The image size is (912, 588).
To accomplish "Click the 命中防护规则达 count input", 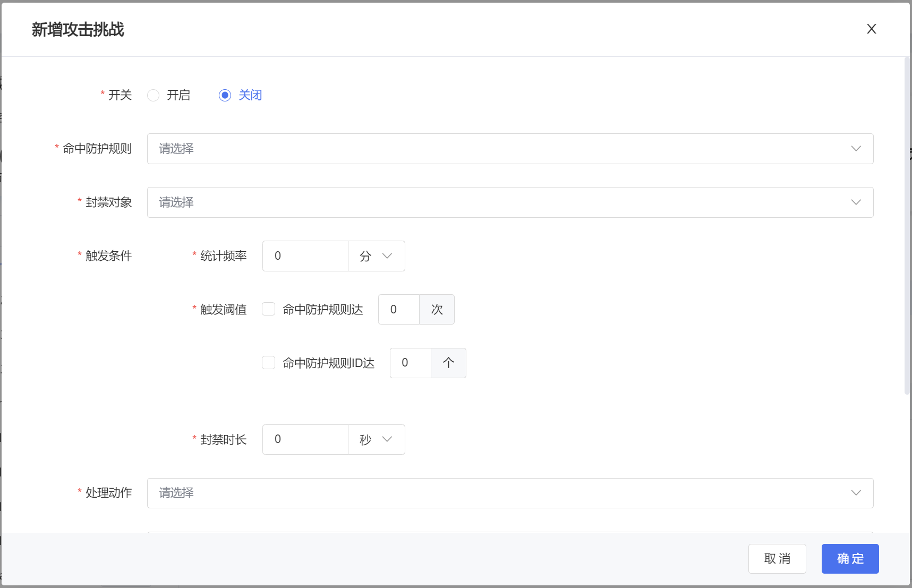I will (x=399, y=310).
